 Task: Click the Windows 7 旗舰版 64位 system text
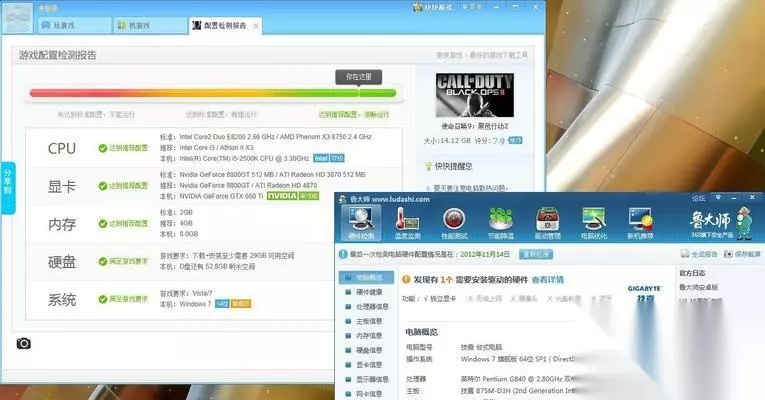coord(517,359)
